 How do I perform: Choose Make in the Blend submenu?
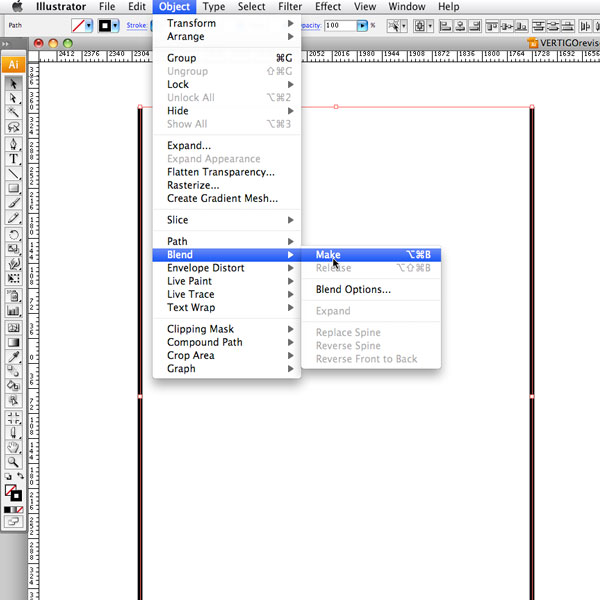tap(371, 254)
